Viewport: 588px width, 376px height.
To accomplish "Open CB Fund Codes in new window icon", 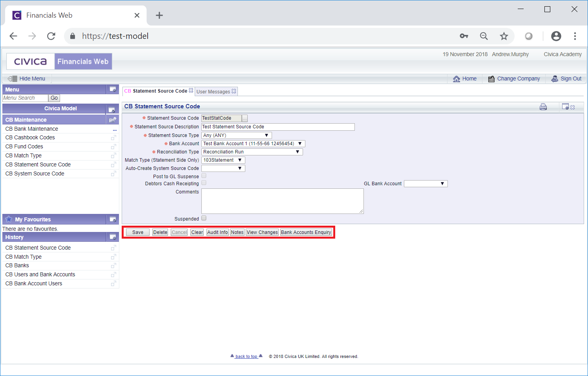I will 113,147.
